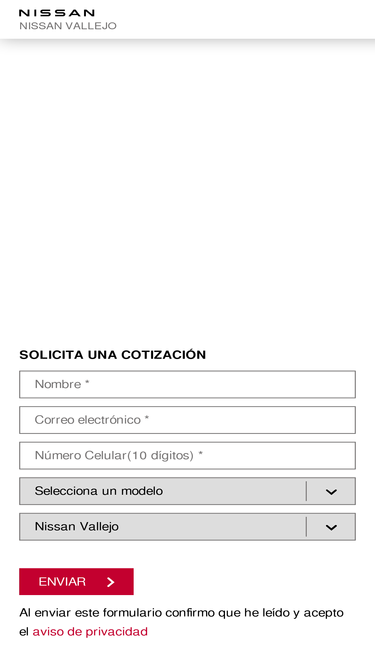Focus the Correo electrónico input field
The width and height of the screenshot is (375, 667).
(188, 420)
